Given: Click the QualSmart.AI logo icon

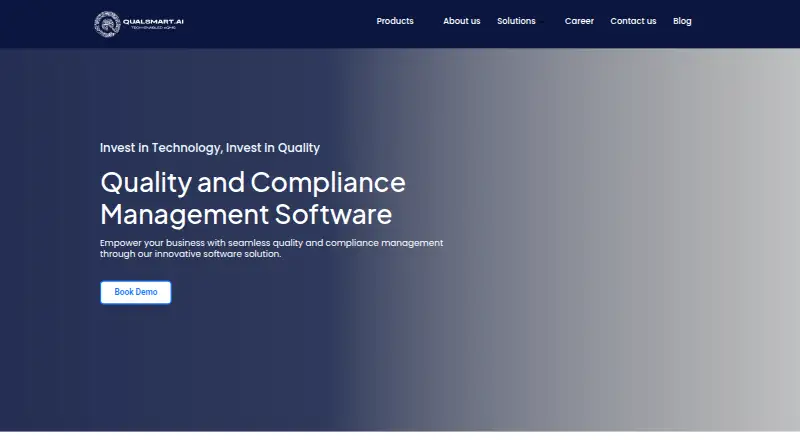Looking at the screenshot, I should (x=107, y=24).
